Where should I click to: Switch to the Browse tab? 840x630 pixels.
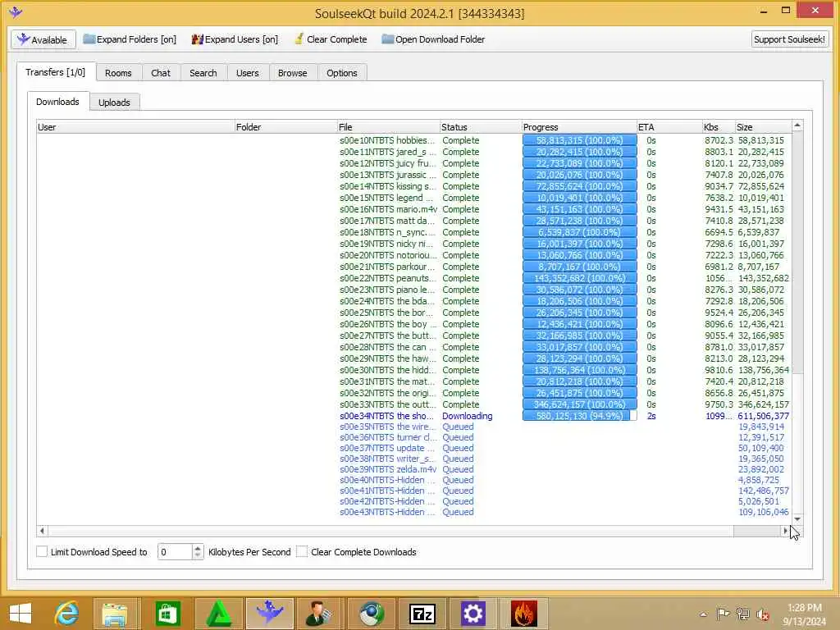click(x=293, y=73)
